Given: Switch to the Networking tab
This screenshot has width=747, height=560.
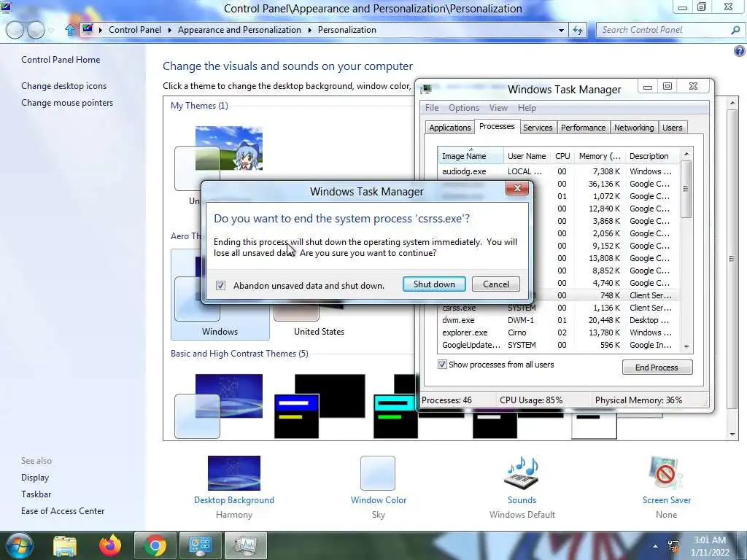Looking at the screenshot, I should click(x=634, y=128).
